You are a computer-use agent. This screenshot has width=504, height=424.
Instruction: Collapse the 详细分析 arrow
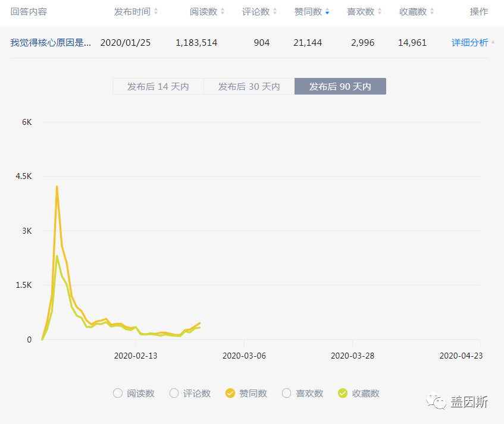(493, 42)
